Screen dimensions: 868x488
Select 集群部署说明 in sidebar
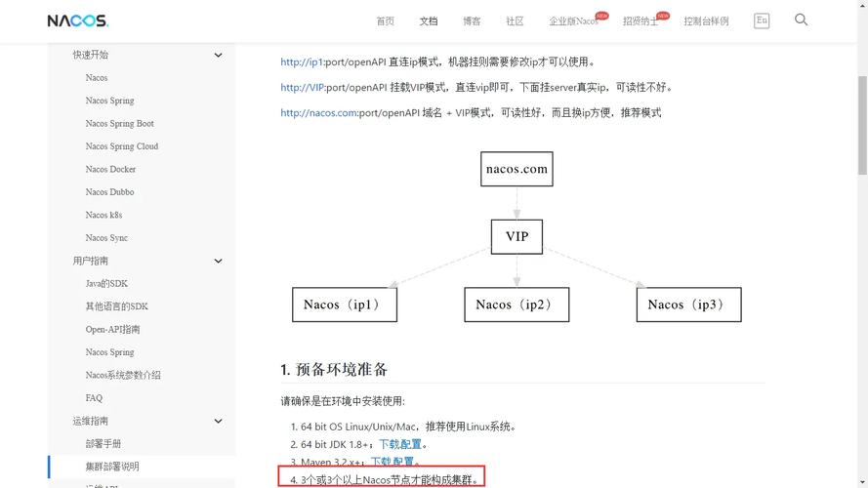pos(112,467)
